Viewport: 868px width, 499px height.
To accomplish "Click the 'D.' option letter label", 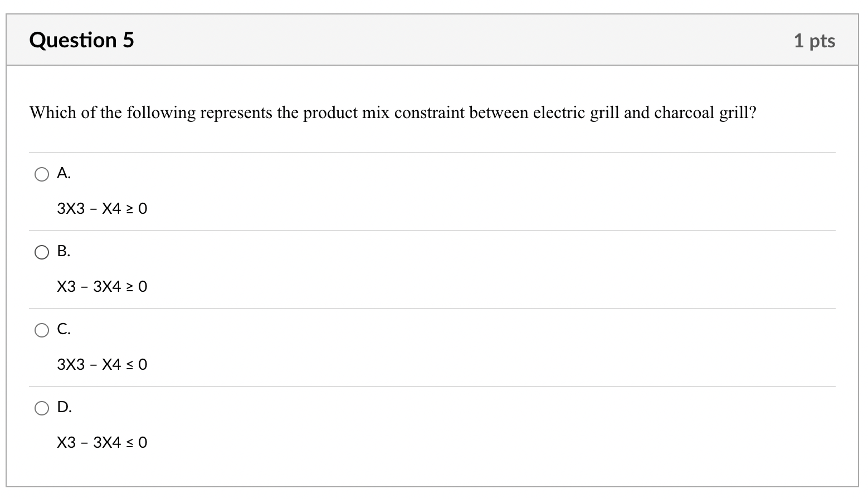I will point(64,408).
